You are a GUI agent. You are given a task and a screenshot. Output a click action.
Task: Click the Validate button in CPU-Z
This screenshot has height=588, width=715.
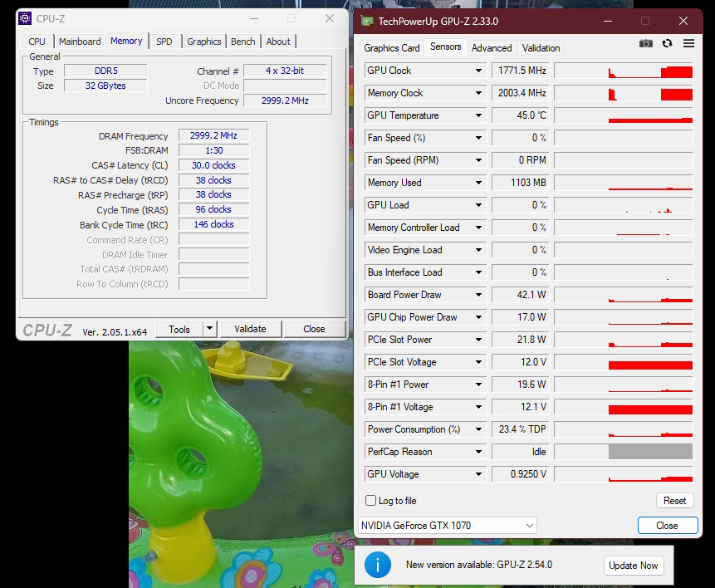tap(250, 329)
